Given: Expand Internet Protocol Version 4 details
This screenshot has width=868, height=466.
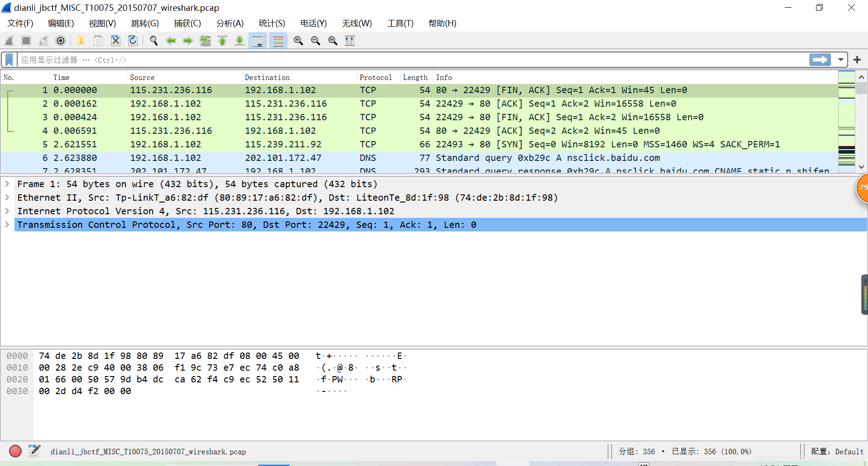Looking at the screenshot, I should coord(7,211).
